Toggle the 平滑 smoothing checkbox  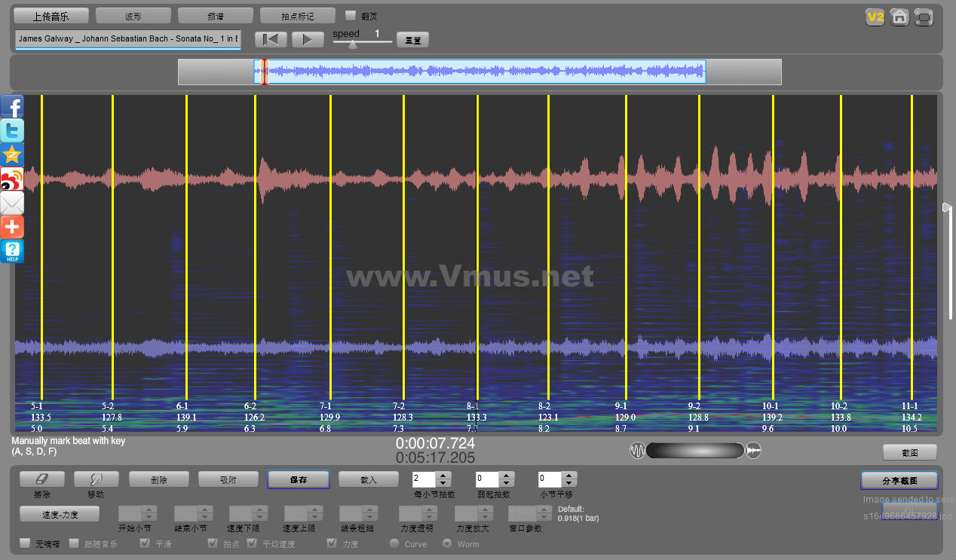pos(145,543)
